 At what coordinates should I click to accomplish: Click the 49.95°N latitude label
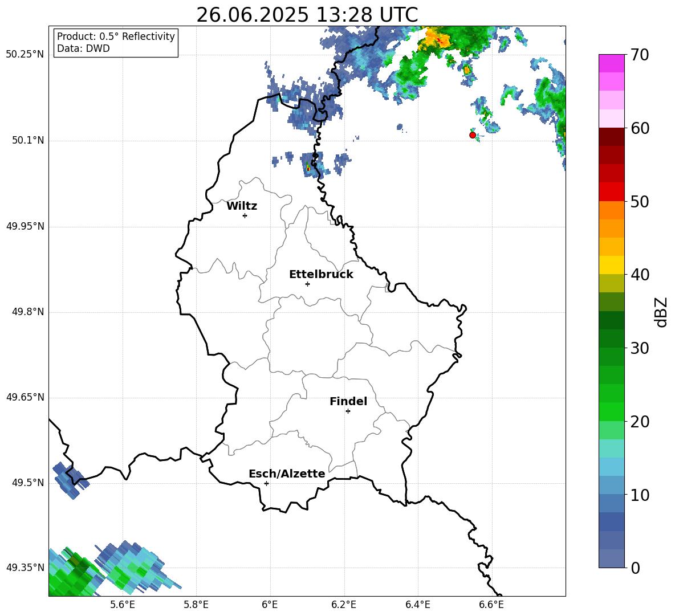pyautogui.click(x=25, y=226)
